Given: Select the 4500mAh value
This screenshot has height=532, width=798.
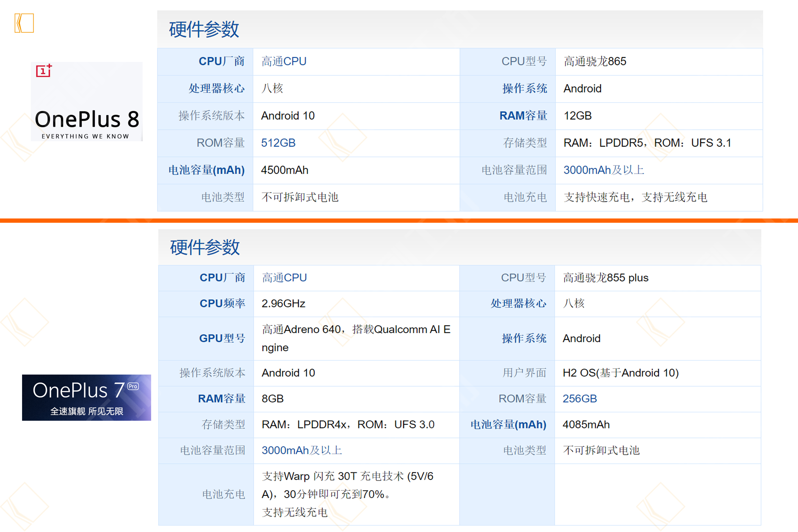Looking at the screenshot, I should click(285, 170).
